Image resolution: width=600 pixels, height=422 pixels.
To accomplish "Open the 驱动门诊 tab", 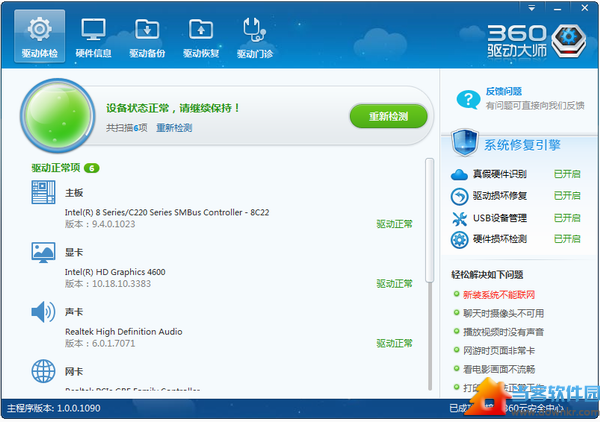I will (x=255, y=36).
